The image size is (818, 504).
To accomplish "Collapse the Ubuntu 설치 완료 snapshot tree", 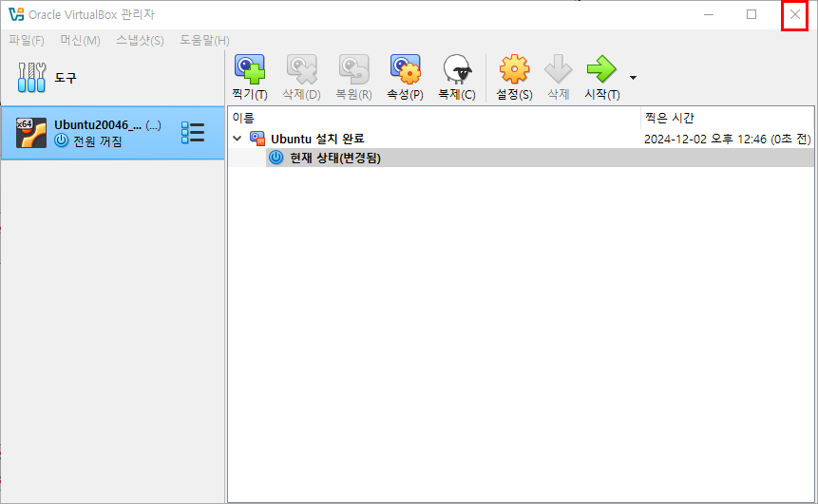I will 238,139.
